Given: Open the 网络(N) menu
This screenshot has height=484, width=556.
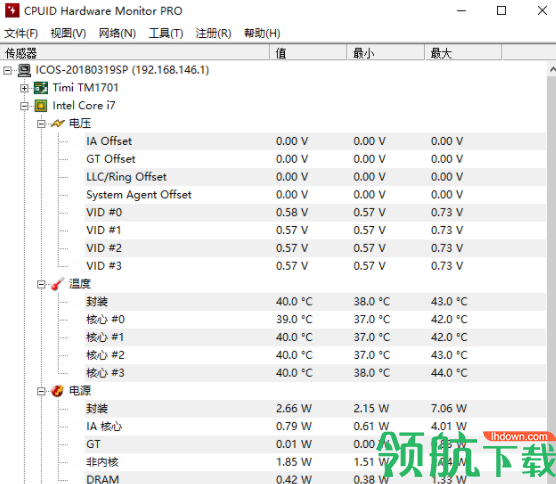Looking at the screenshot, I should pos(117,33).
